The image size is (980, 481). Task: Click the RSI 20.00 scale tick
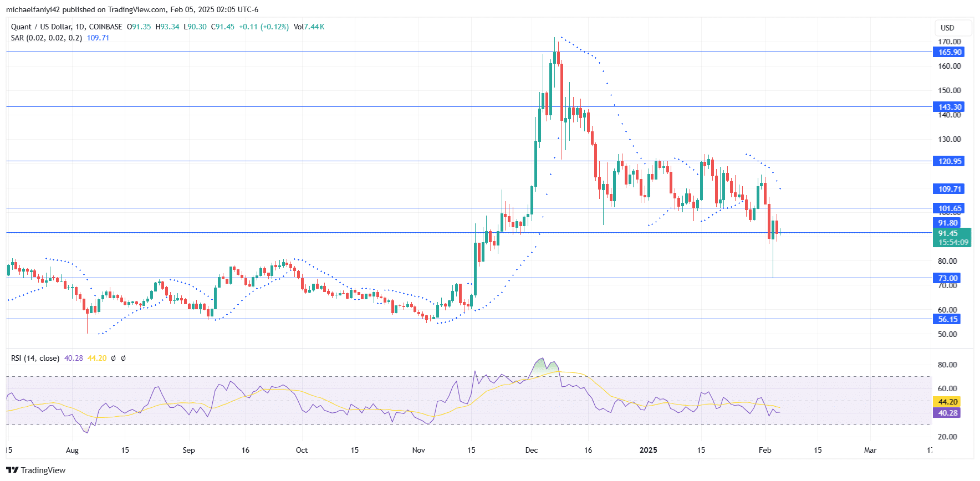[947, 437]
